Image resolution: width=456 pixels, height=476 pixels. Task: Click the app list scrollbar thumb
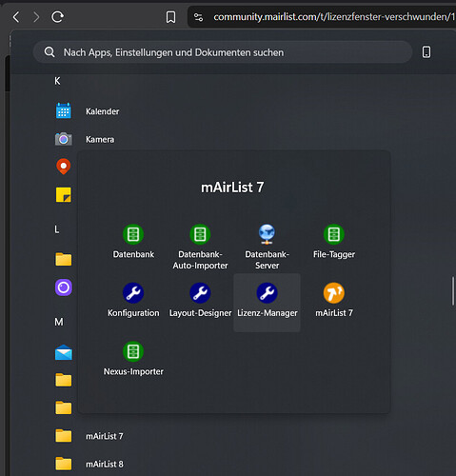pos(453,291)
